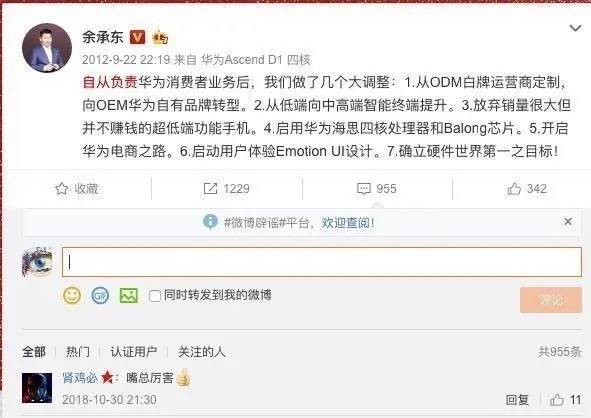
Task: Open 余承东's profile avatar photo
Action: [47, 48]
